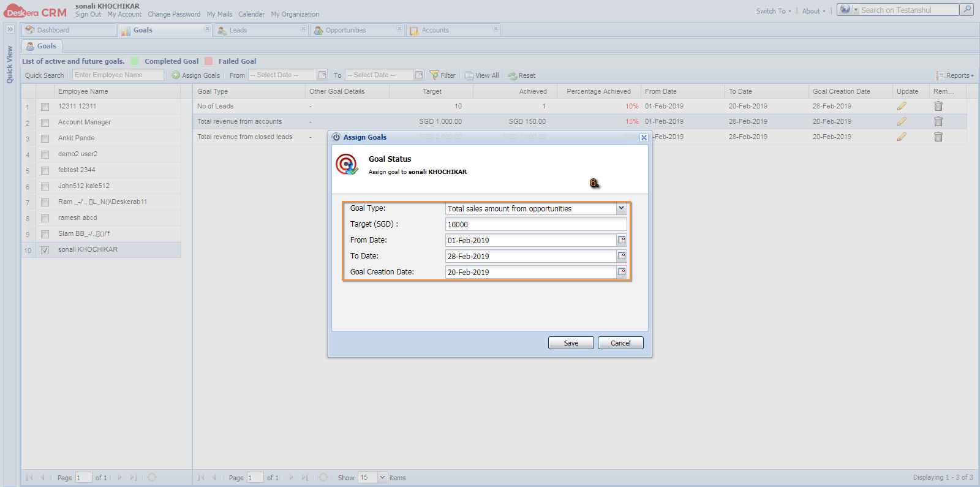Click the Target (SGD) input field
The height and width of the screenshot is (487, 980).
coord(536,224)
